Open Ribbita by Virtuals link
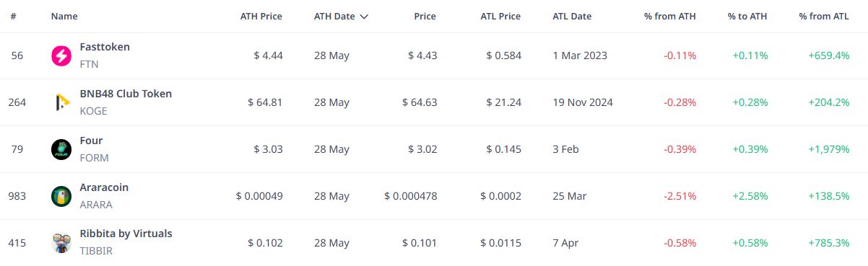868x266 pixels. (x=126, y=234)
